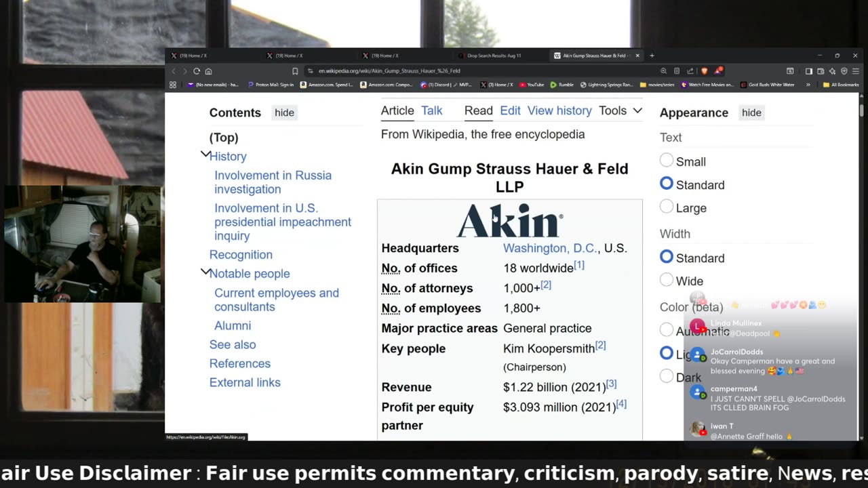Viewport: 868px width, 488px height.
Task: Show more bookmarks with double chevron
Action: [808, 85]
